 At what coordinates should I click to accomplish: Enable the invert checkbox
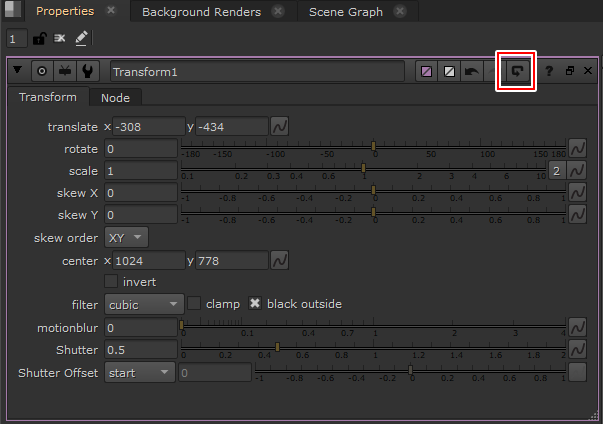point(111,282)
